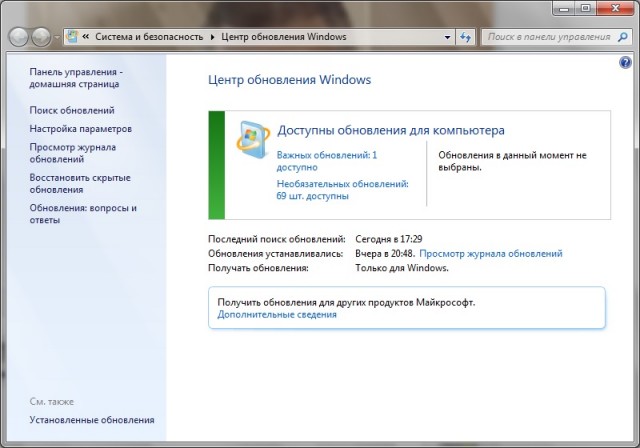
Task: Maximize the Windows Update window
Action: point(585,8)
